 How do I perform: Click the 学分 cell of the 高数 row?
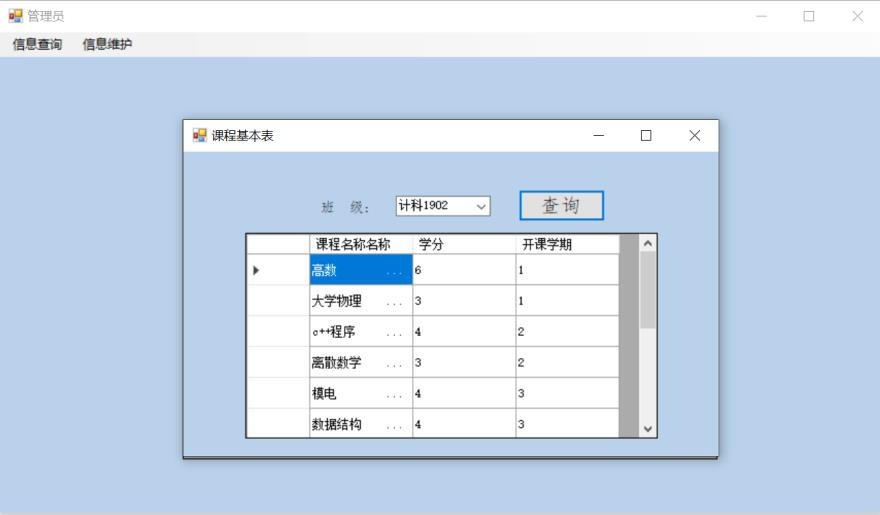click(464, 270)
